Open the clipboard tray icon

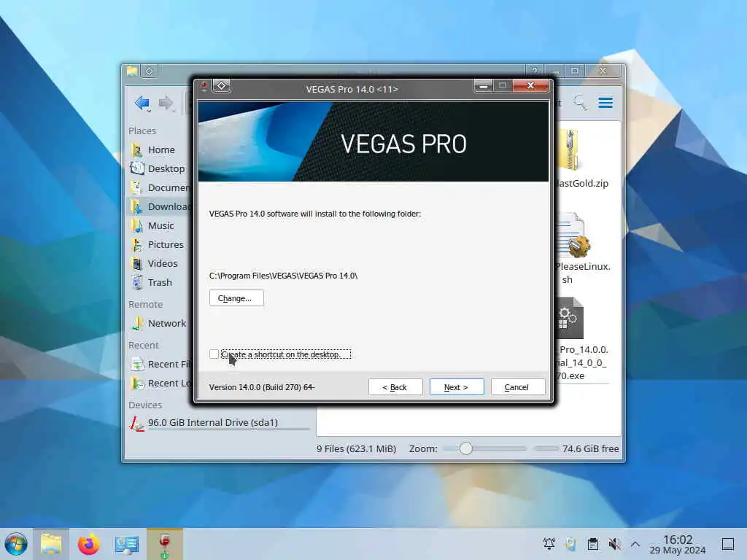592,544
